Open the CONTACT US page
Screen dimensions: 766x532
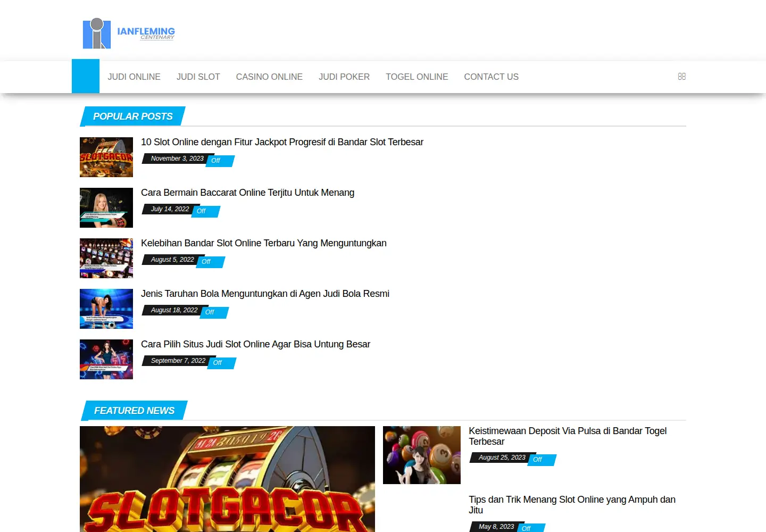(x=492, y=77)
